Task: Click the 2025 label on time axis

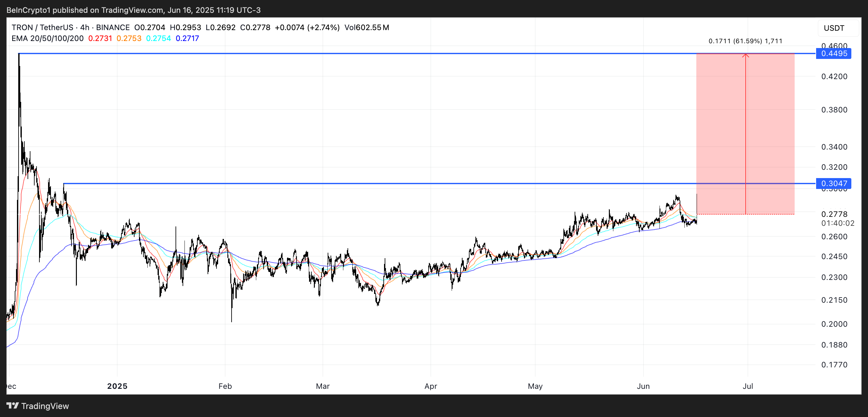Action: click(117, 386)
